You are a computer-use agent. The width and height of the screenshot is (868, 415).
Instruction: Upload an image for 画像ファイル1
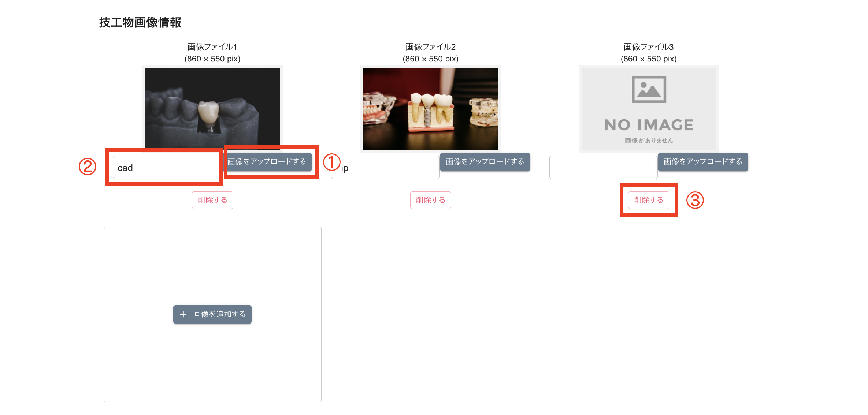(267, 162)
